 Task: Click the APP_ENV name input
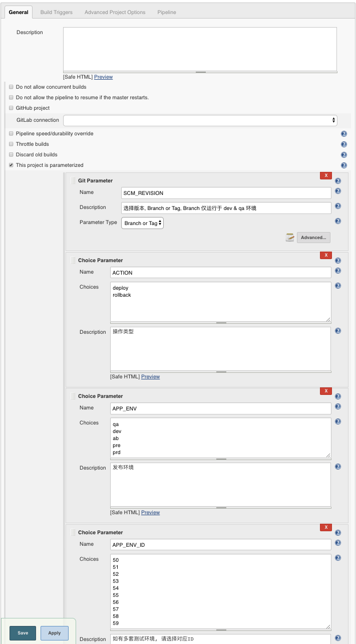pos(221,408)
